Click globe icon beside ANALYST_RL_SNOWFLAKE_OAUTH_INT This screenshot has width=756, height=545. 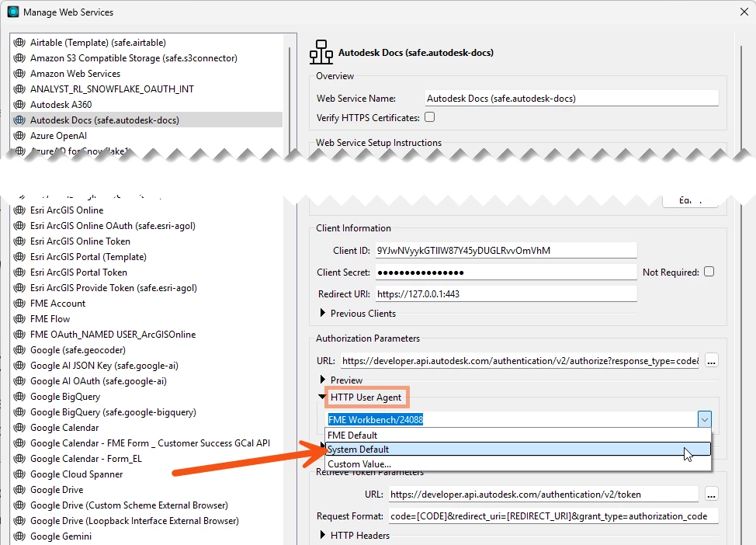[x=19, y=89]
